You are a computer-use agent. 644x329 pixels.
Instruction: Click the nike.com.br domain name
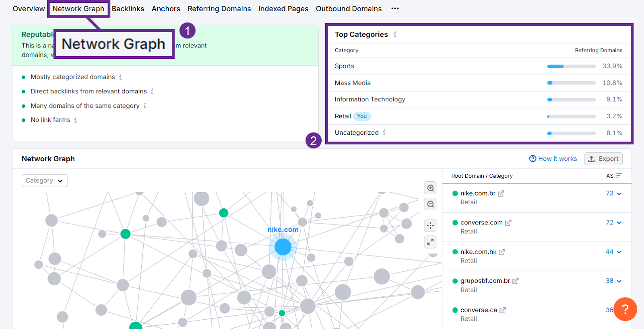tap(478, 193)
